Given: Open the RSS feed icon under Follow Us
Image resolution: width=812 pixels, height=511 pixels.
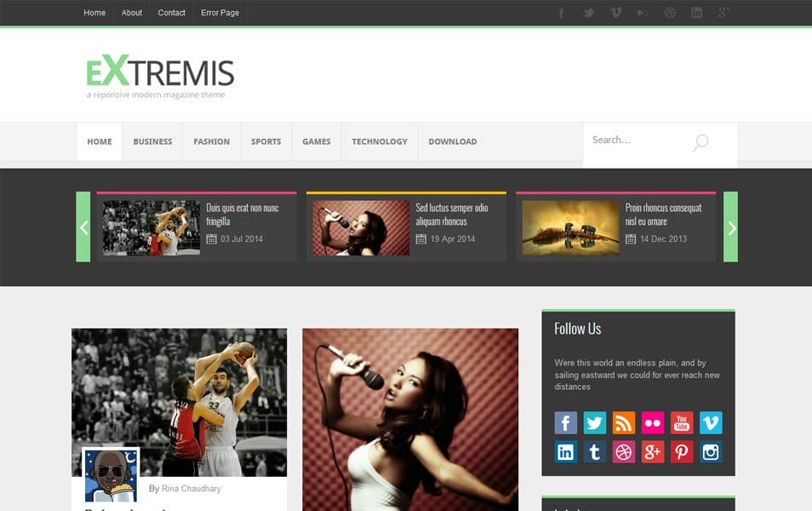Looking at the screenshot, I should [623, 422].
